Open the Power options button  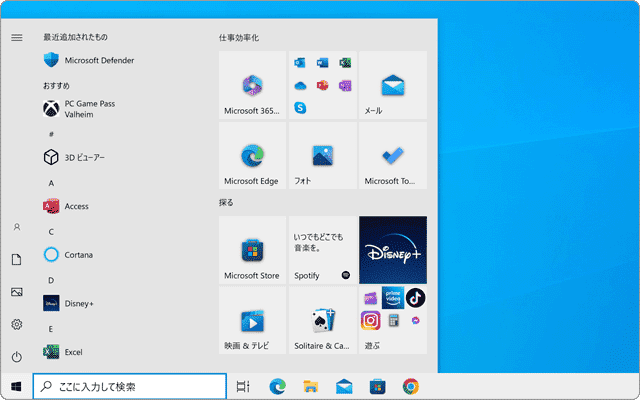pos(17,357)
